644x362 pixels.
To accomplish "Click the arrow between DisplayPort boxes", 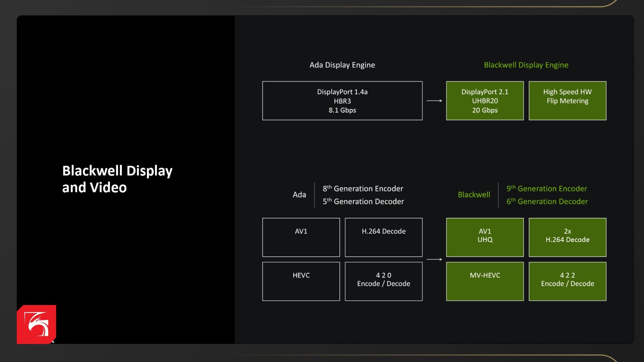I will tap(434, 101).
